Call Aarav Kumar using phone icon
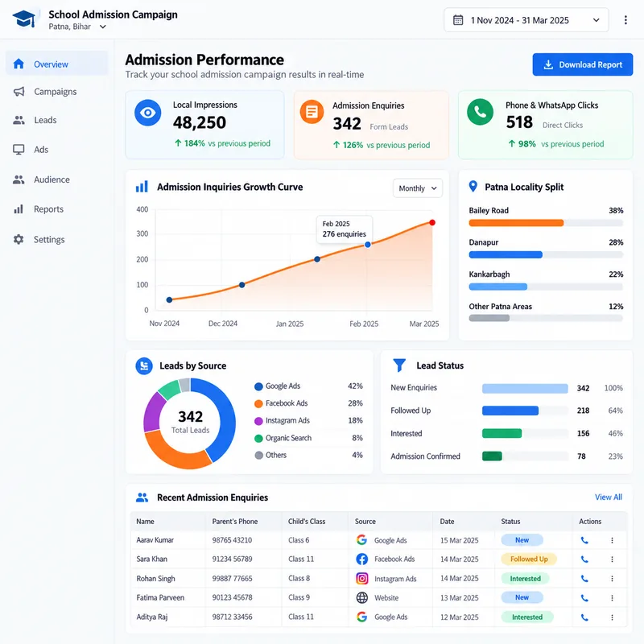 (584, 540)
